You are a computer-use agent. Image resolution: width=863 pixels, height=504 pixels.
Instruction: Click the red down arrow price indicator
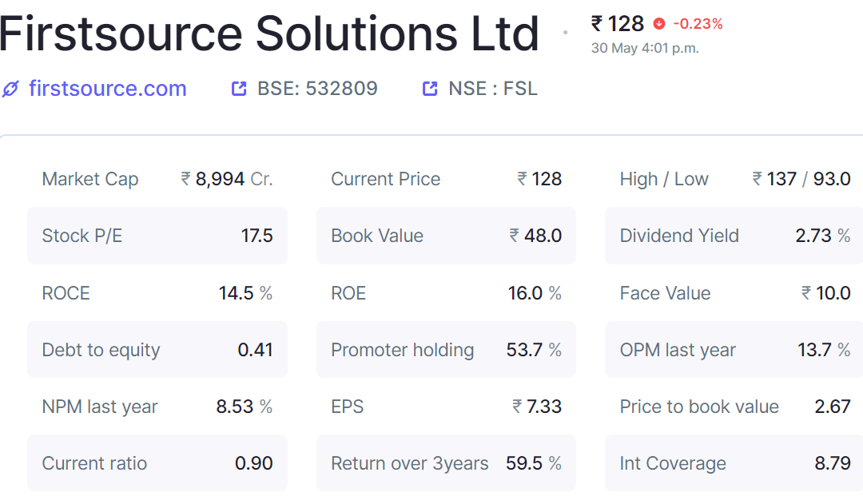(x=658, y=24)
